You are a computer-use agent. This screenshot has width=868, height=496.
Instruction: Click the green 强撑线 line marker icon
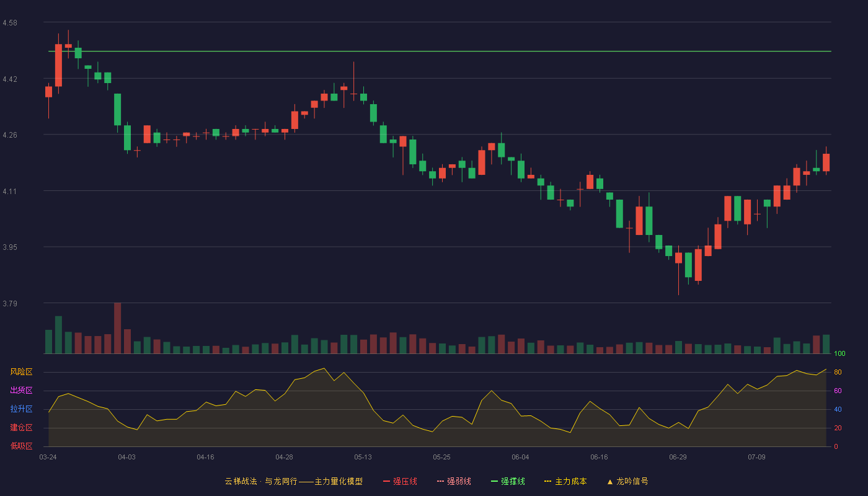(x=495, y=482)
